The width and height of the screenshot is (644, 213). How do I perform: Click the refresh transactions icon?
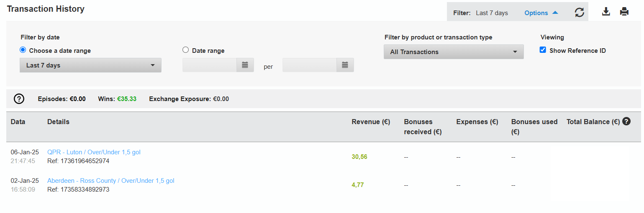point(579,13)
